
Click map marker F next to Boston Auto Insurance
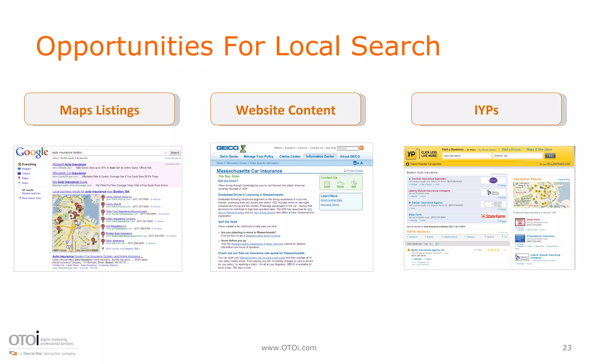pyautogui.click(x=103, y=234)
